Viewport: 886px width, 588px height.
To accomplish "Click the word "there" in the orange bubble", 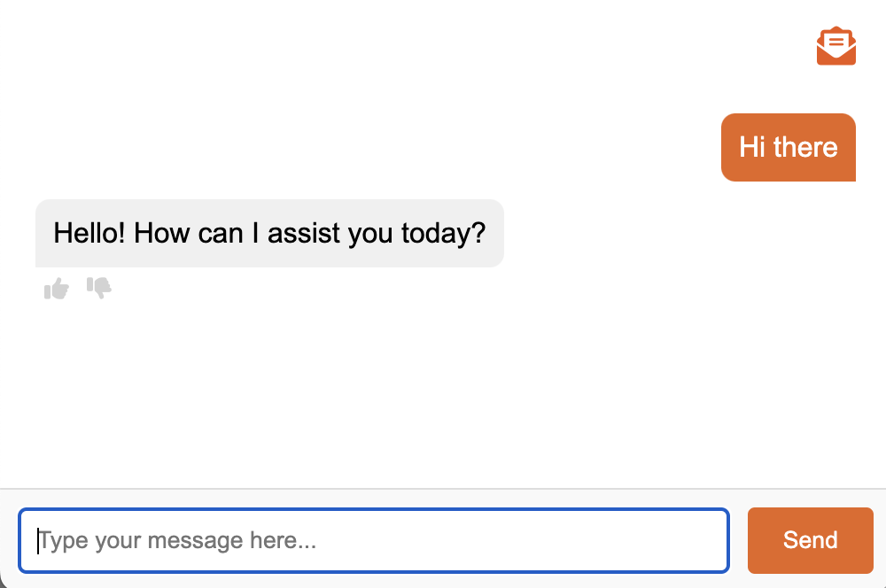I will click(805, 147).
